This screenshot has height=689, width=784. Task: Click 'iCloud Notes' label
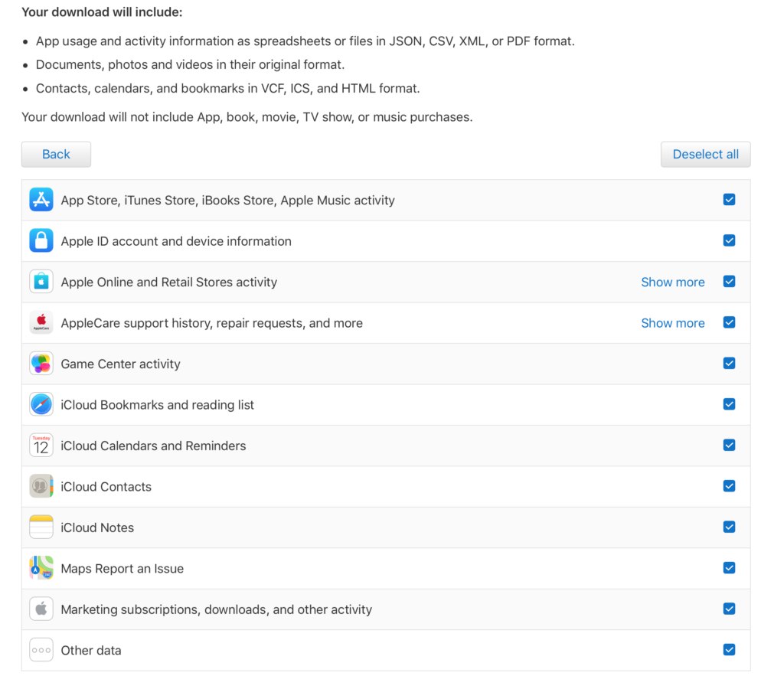coord(97,528)
